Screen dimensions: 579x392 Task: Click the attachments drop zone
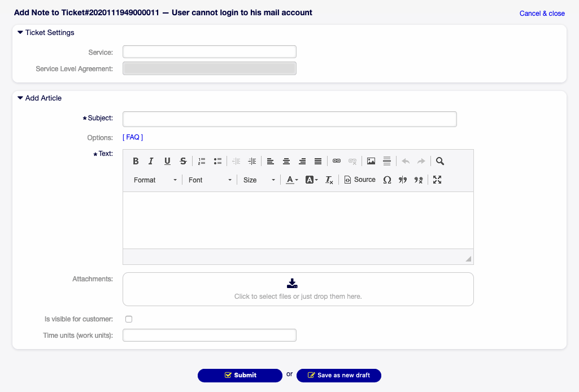coord(298,289)
